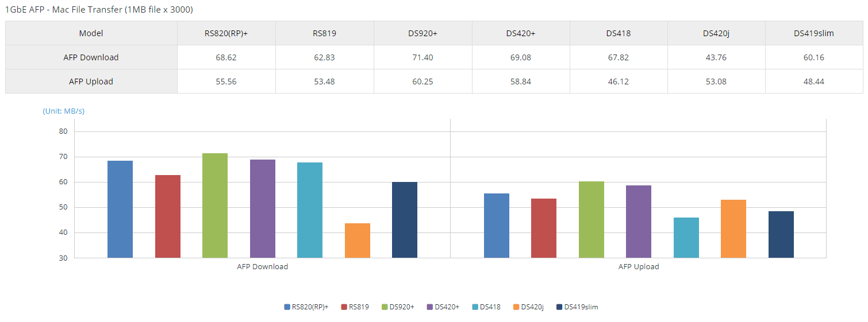Viewport: 868px width, 322px height.
Task: Click the 60 y-axis label
Action: pyautogui.click(x=63, y=182)
